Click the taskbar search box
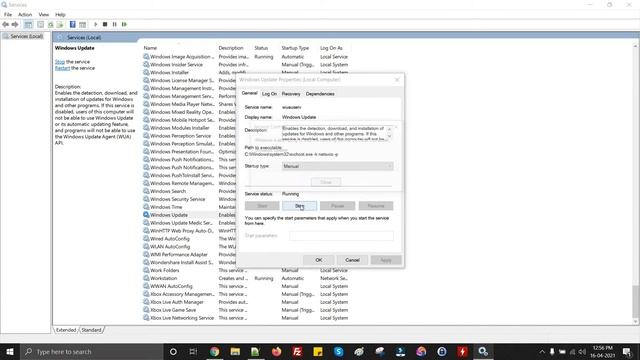Image resolution: width=640 pixels, height=360 pixels. 92,351
